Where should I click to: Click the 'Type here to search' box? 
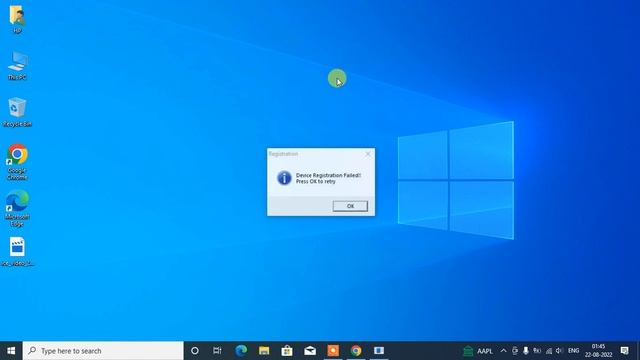pyautogui.click(x=103, y=351)
